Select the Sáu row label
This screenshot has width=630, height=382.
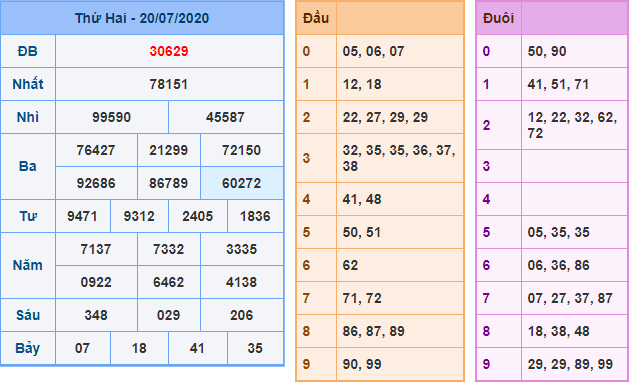click(28, 315)
